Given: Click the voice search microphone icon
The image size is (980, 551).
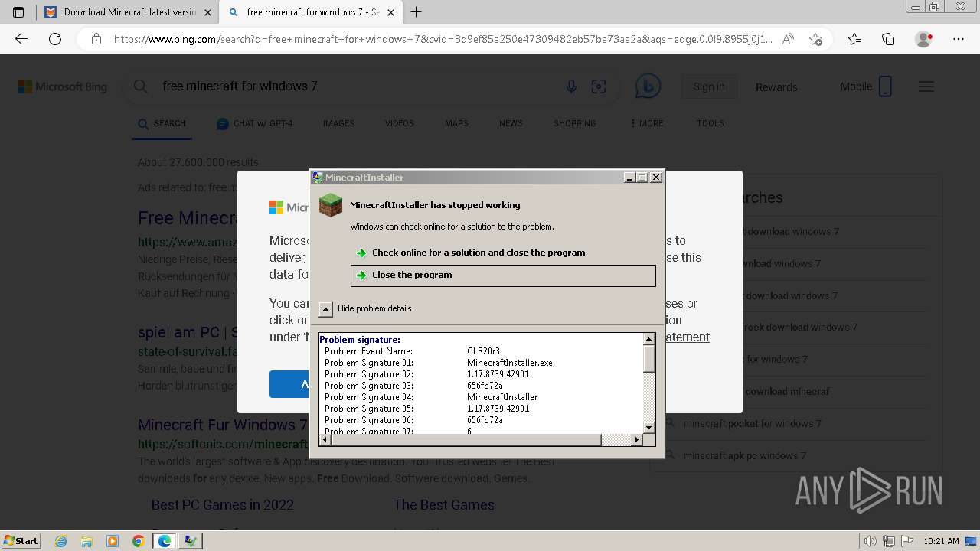Looking at the screenshot, I should click(x=571, y=87).
